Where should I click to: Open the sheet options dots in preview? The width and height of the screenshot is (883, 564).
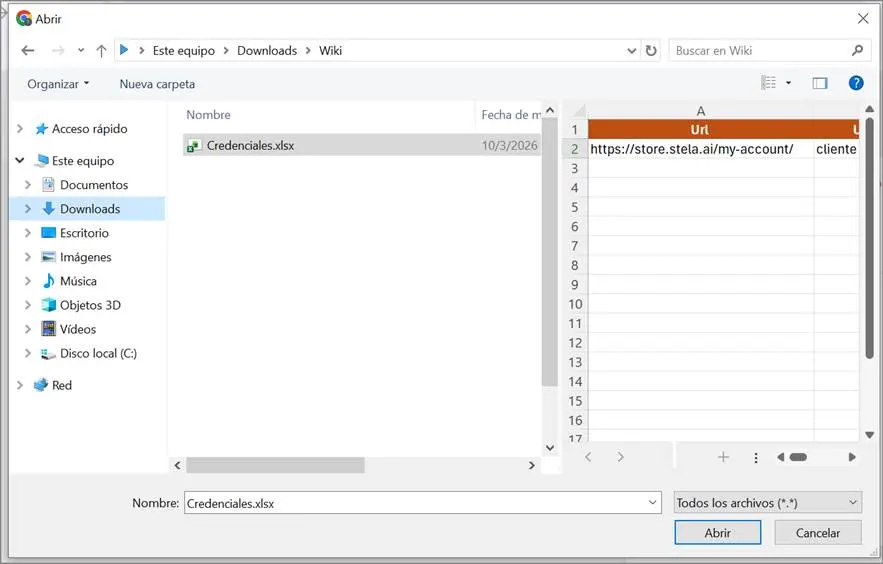[x=756, y=457]
